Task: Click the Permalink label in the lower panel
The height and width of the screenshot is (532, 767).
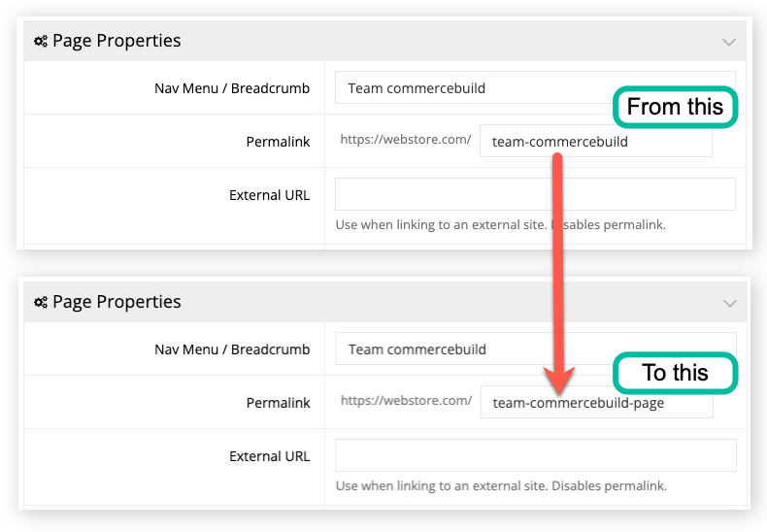Action: [x=278, y=403]
